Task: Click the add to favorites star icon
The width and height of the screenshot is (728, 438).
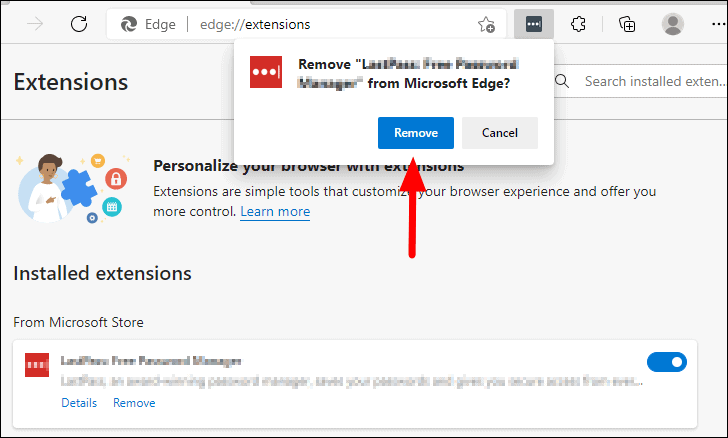Action: click(486, 24)
